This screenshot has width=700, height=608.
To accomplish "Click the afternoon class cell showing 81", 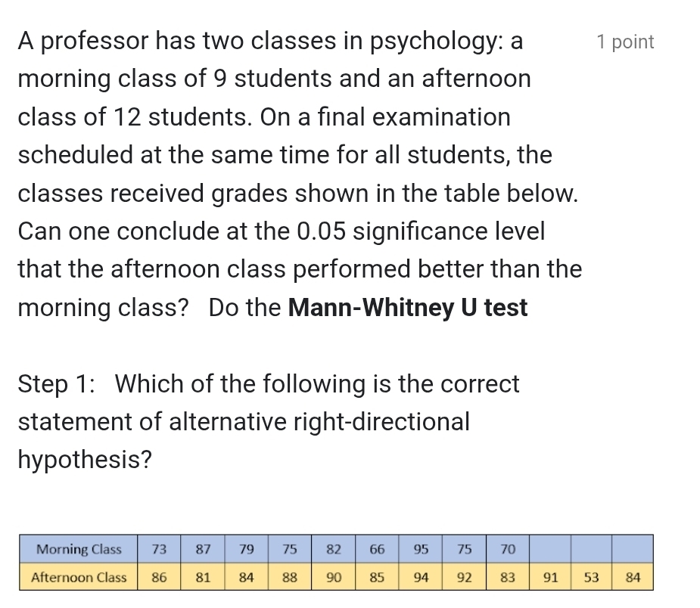I will pos(203,577).
